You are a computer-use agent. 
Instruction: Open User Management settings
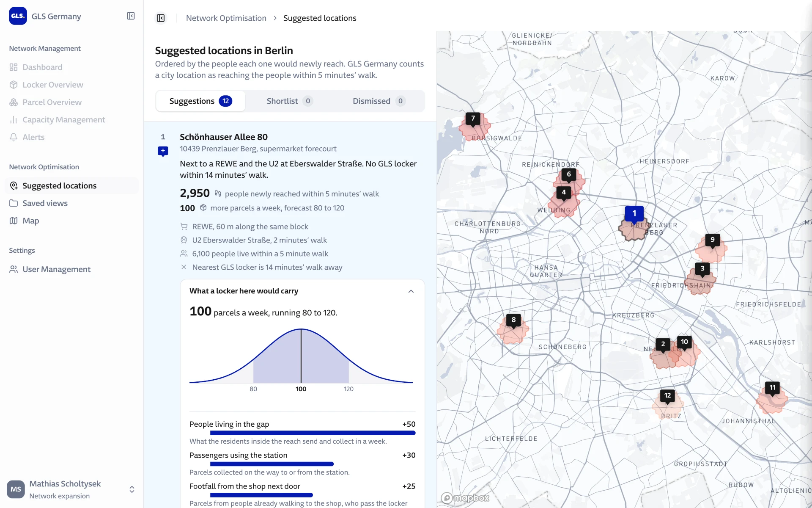click(x=56, y=269)
